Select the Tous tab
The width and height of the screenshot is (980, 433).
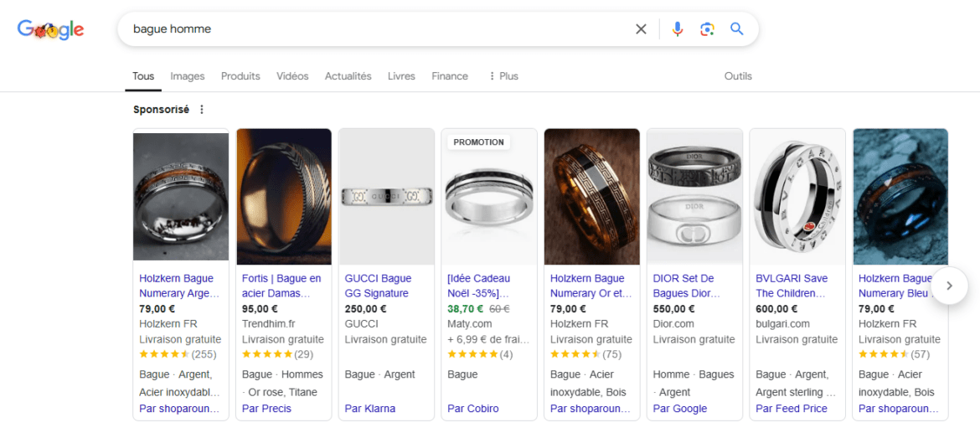pos(143,76)
